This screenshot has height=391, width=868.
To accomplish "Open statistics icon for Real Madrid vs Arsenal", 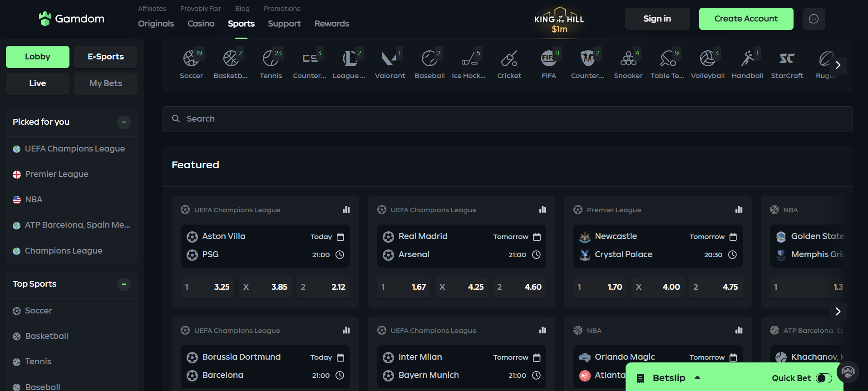I will 542,210.
